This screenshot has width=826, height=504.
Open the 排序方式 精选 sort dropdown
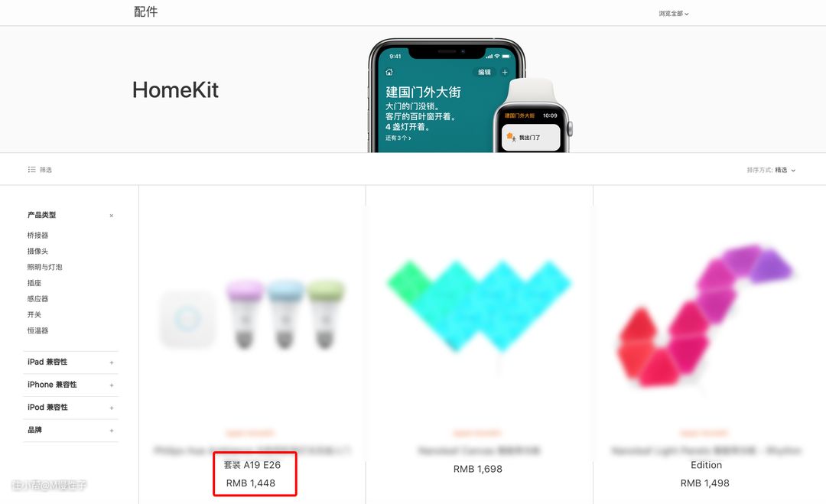[x=771, y=170]
